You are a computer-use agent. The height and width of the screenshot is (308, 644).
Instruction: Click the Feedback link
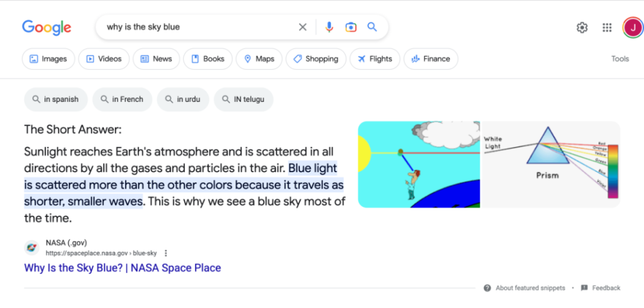coord(606,288)
